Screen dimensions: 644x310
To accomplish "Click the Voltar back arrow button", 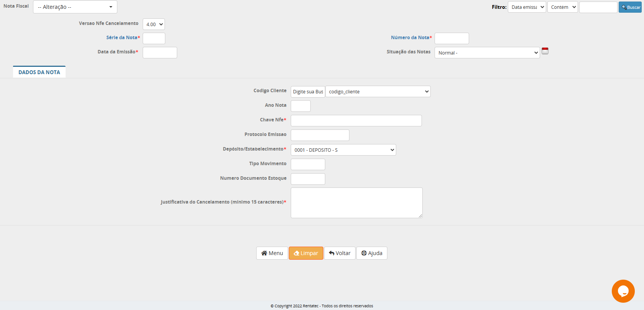I will coord(339,253).
